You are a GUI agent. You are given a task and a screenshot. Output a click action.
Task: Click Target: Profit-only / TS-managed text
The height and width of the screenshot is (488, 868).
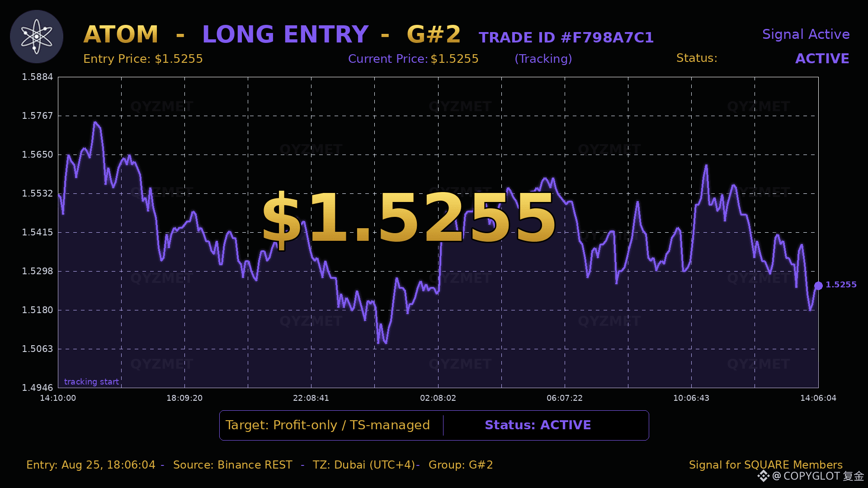tap(328, 425)
